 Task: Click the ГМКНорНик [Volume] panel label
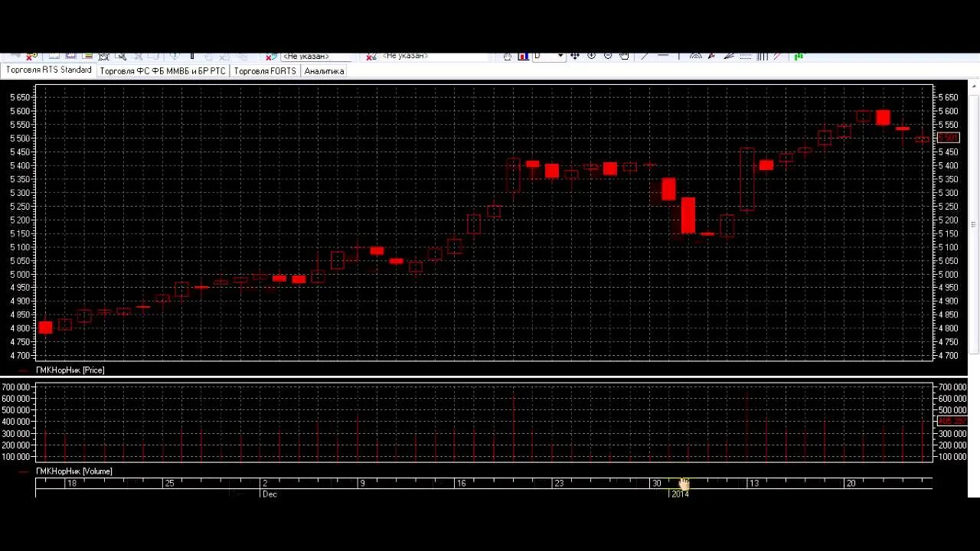pos(73,471)
